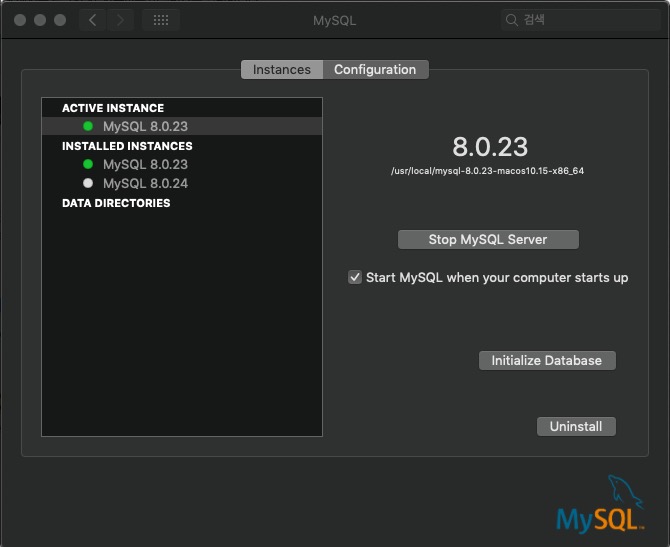Select MySQL 8.0.24 installed instance
The width and height of the screenshot is (670, 547).
point(182,183)
